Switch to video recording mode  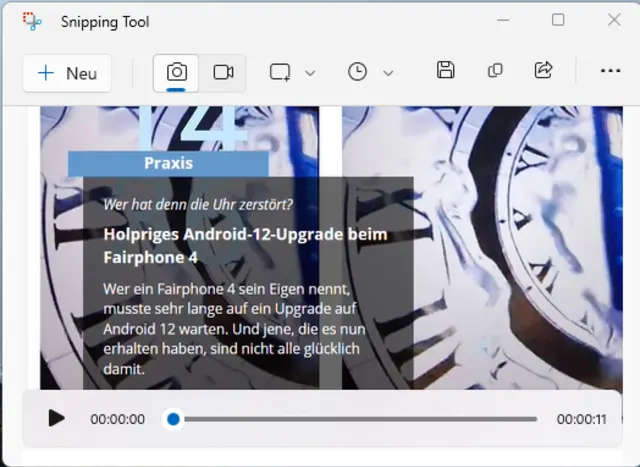[223, 73]
